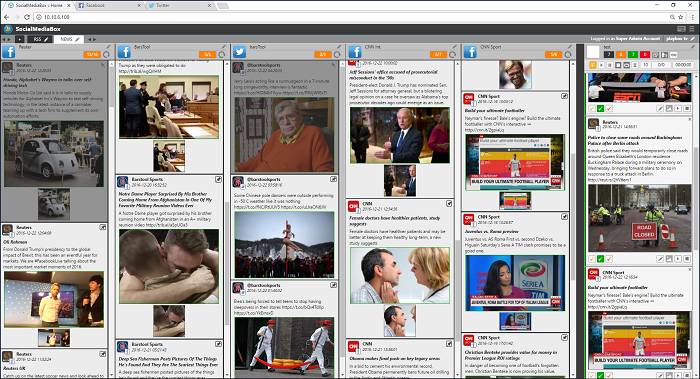The height and width of the screenshot is (379, 700).
Task: Edit the NEWS tab with its pencil icon
Action: 77,39
